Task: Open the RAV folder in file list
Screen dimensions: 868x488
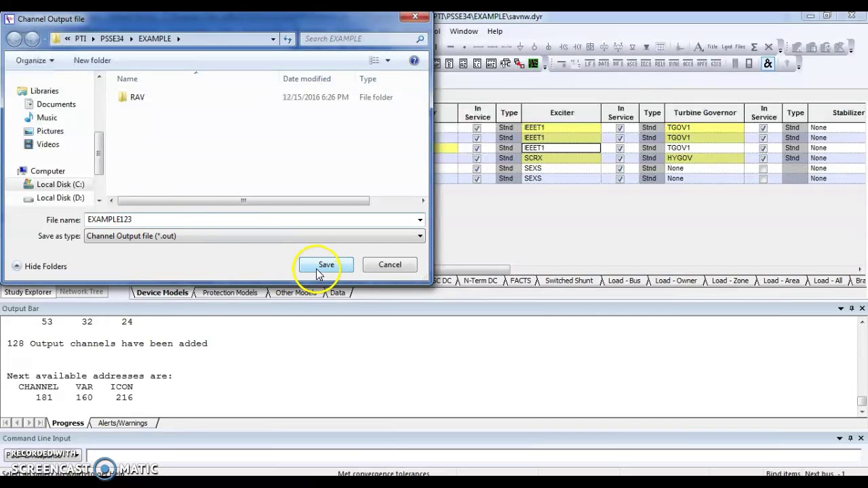Action: (x=137, y=97)
